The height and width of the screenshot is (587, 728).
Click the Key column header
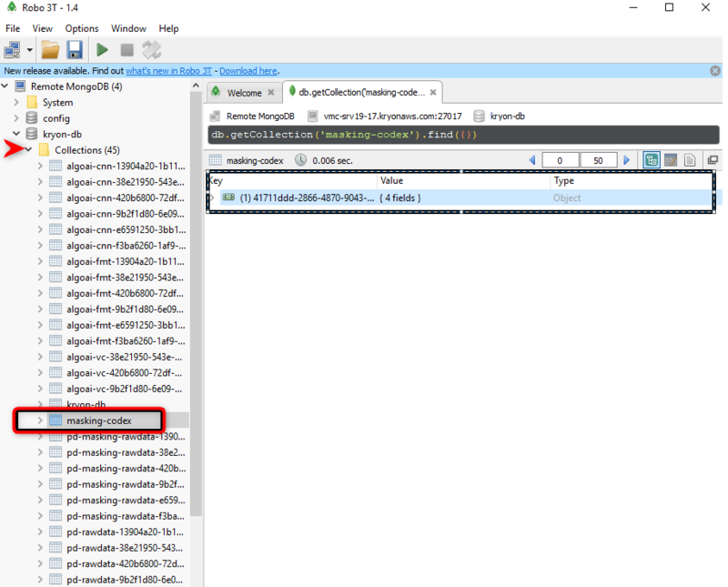[292, 181]
